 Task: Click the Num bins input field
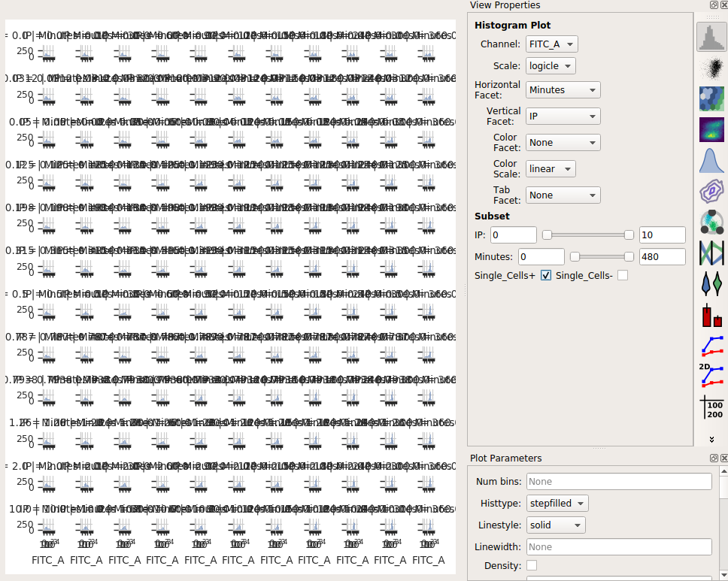[x=619, y=481]
